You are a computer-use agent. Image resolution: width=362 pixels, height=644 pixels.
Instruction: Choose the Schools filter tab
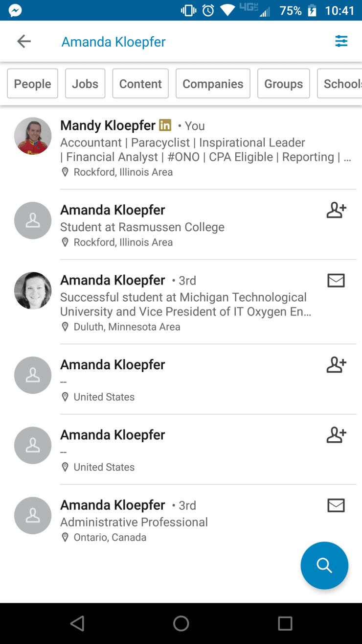(341, 84)
